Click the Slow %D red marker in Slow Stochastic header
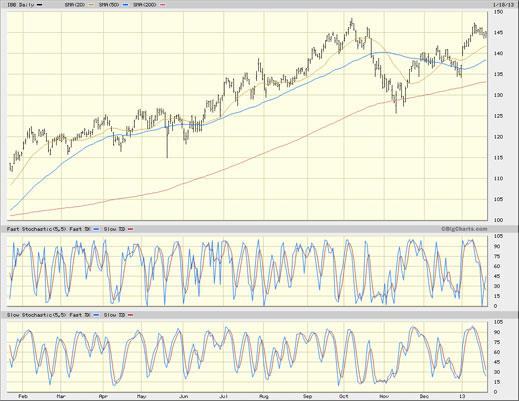The width and height of the screenshot is (519, 401). coord(131,315)
